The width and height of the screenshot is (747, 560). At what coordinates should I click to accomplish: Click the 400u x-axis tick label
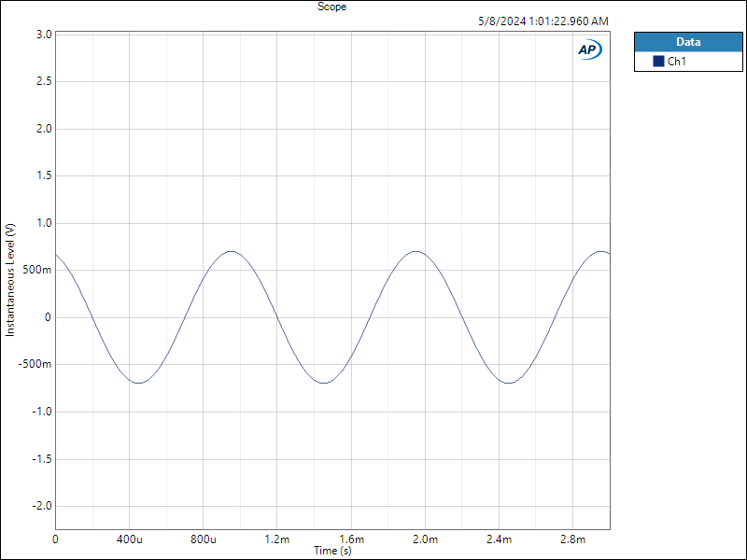tap(129, 539)
